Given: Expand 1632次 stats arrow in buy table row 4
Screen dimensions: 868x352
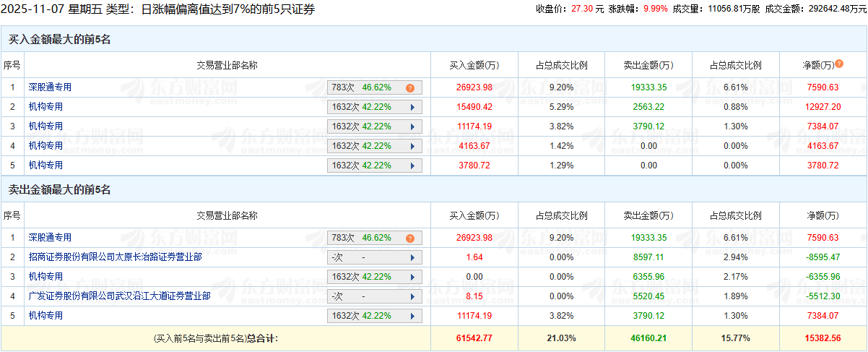Looking at the screenshot, I should pos(412,146).
